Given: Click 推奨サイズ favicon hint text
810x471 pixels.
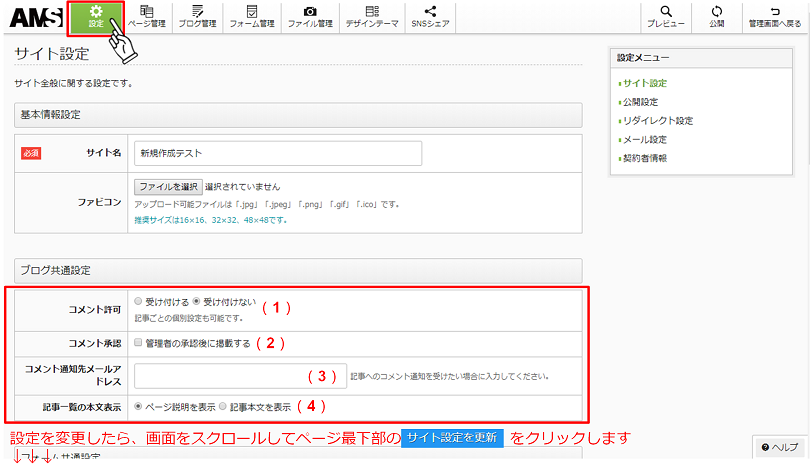Looking at the screenshot, I should coord(210,220).
